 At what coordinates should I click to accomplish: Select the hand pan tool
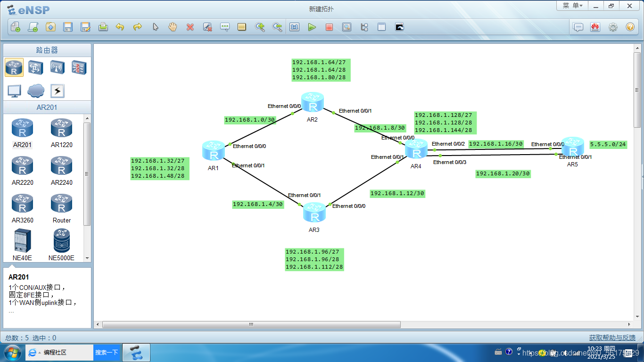pos(173,27)
